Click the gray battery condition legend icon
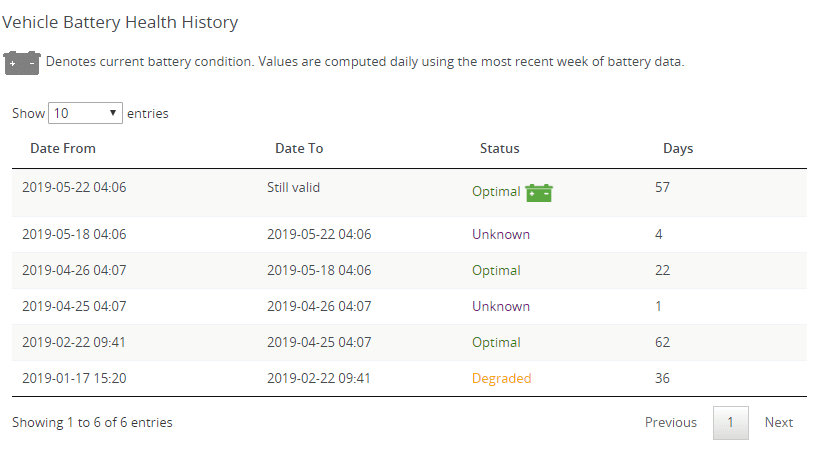This screenshot has width=827, height=464. [x=21, y=62]
